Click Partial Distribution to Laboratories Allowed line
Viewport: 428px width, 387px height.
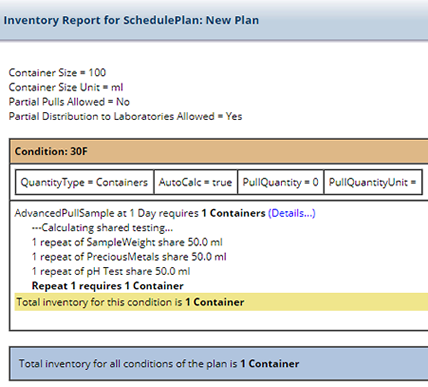(125, 117)
